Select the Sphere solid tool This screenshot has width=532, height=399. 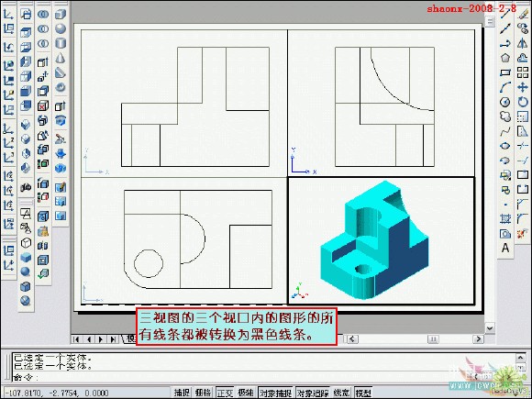(61, 28)
